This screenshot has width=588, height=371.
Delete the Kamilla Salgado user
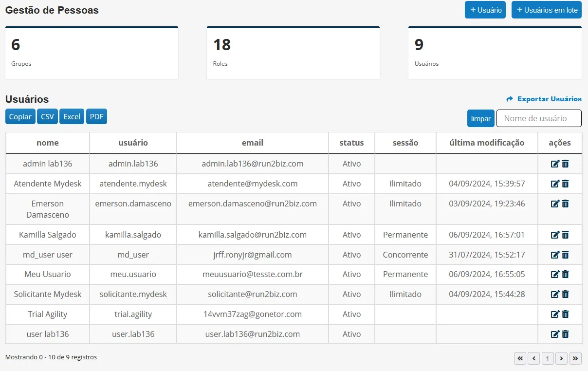click(565, 235)
